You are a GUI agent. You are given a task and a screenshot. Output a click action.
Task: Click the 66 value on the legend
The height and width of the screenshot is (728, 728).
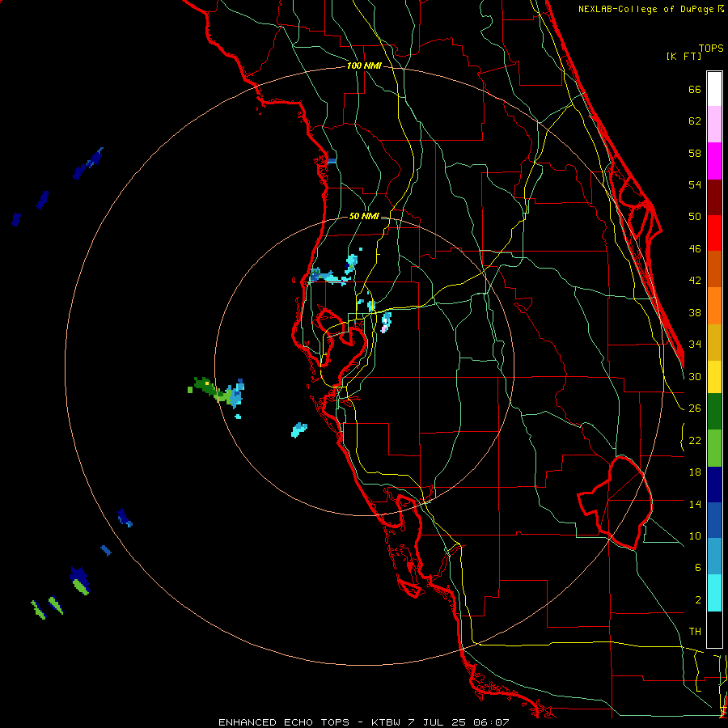click(695, 89)
